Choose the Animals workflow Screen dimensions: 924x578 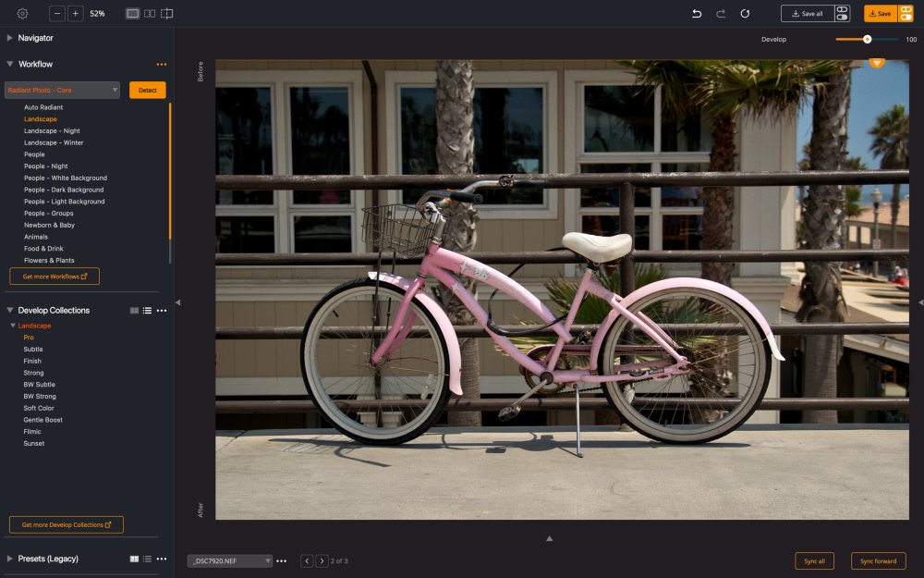36,237
